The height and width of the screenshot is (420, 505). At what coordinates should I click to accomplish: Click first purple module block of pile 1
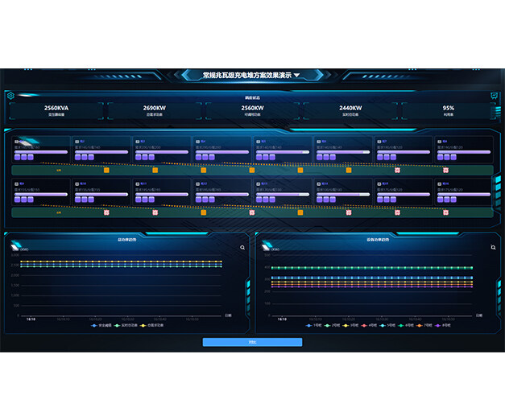17,157
